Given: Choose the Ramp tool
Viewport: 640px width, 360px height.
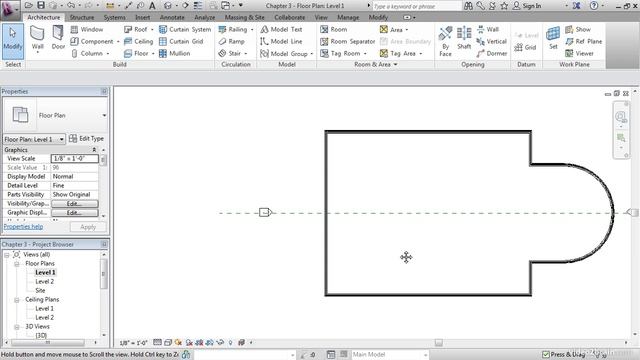Looking at the screenshot, I should 231,41.
